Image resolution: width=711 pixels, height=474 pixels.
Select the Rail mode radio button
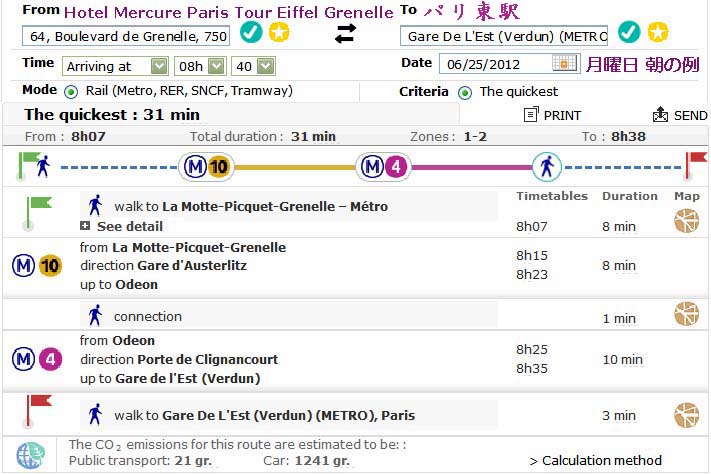click(x=71, y=92)
